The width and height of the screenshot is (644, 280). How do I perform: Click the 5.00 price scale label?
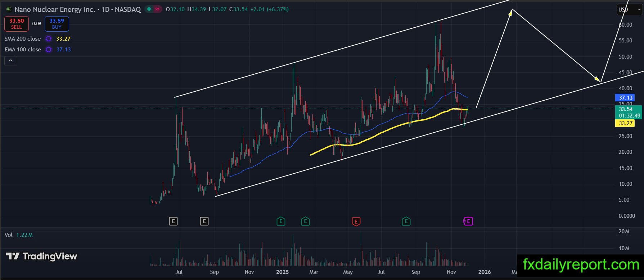click(624, 200)
